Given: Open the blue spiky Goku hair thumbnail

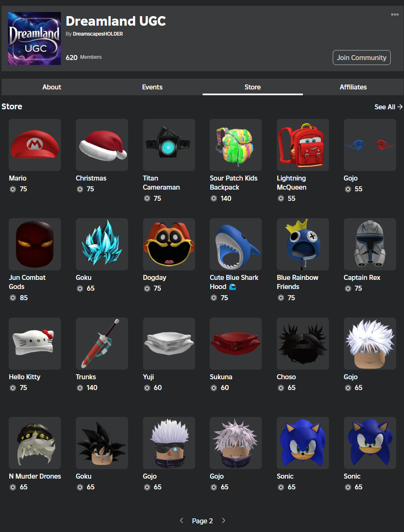Looking at the screenshot, I should coord(102,244).
